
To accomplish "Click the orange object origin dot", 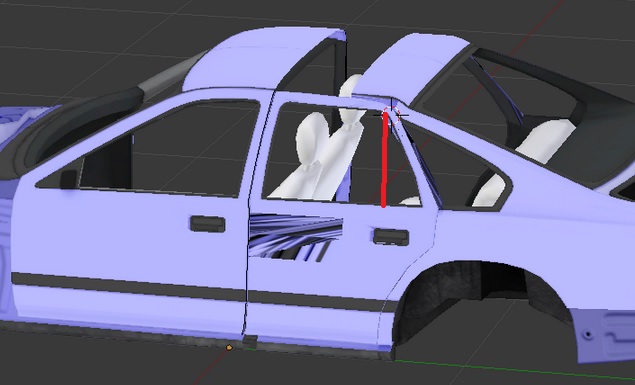I will coord(229,347).
